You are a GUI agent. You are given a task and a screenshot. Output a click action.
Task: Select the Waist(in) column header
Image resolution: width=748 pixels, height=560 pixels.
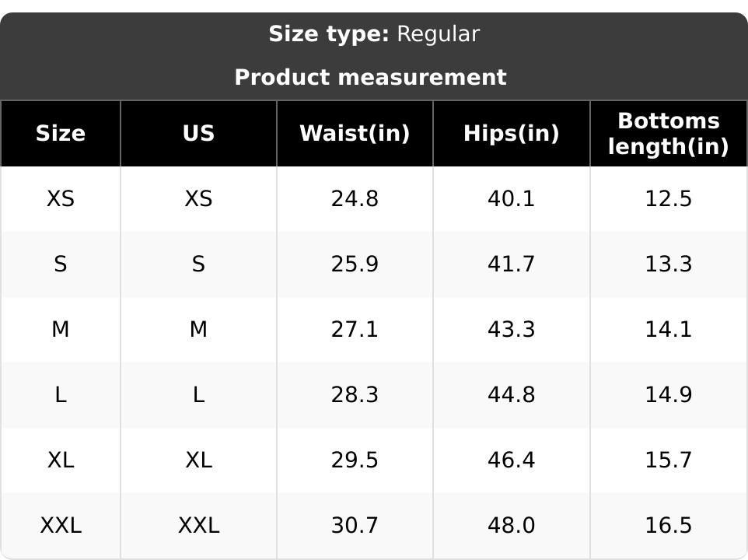click(355, 134)
